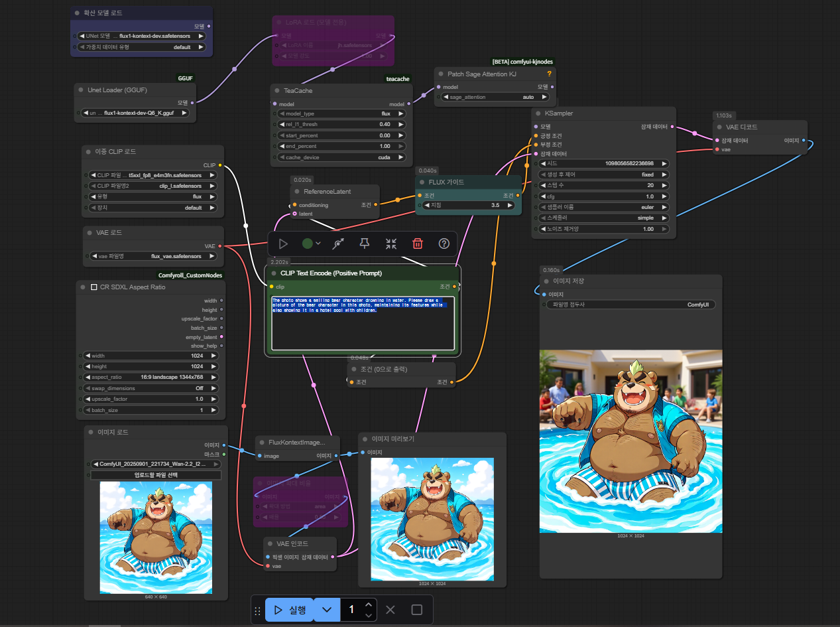Click the 실행 run button

(289, 610)
